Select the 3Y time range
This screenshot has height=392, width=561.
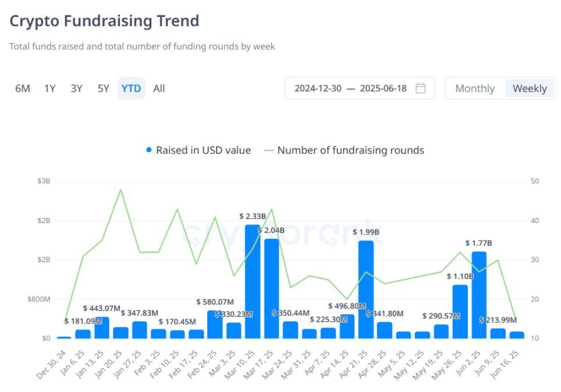tap(76, 89)
